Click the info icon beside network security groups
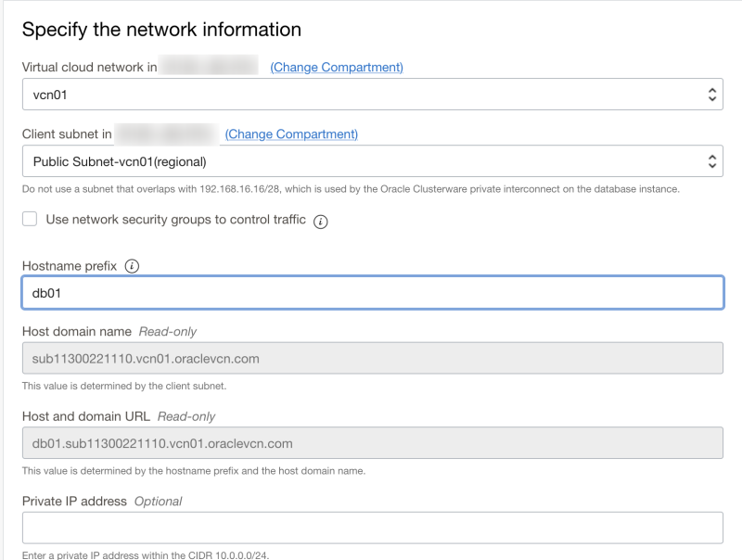742x560 pixels. point(321,221)
